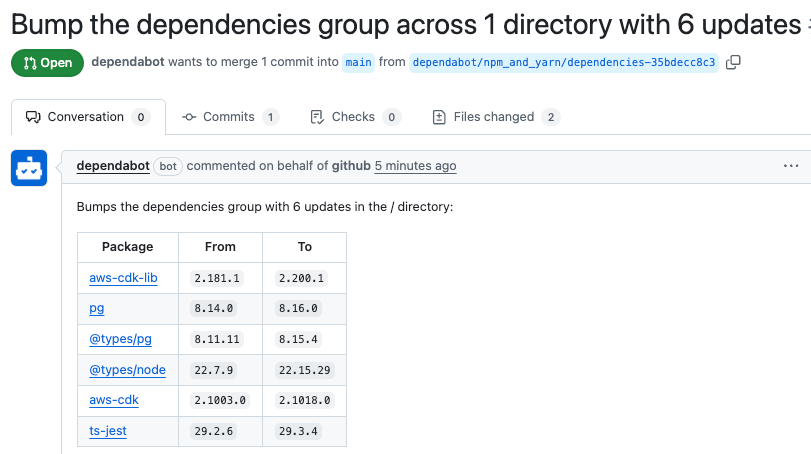Click version 8.16.0 for pg
The height and width of the screenshot is (454, 811).
298,309
